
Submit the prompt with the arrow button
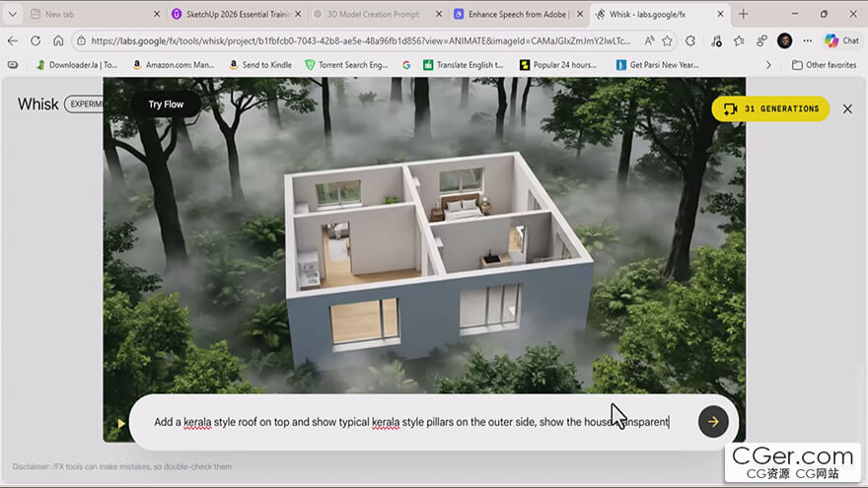(713, 422)
